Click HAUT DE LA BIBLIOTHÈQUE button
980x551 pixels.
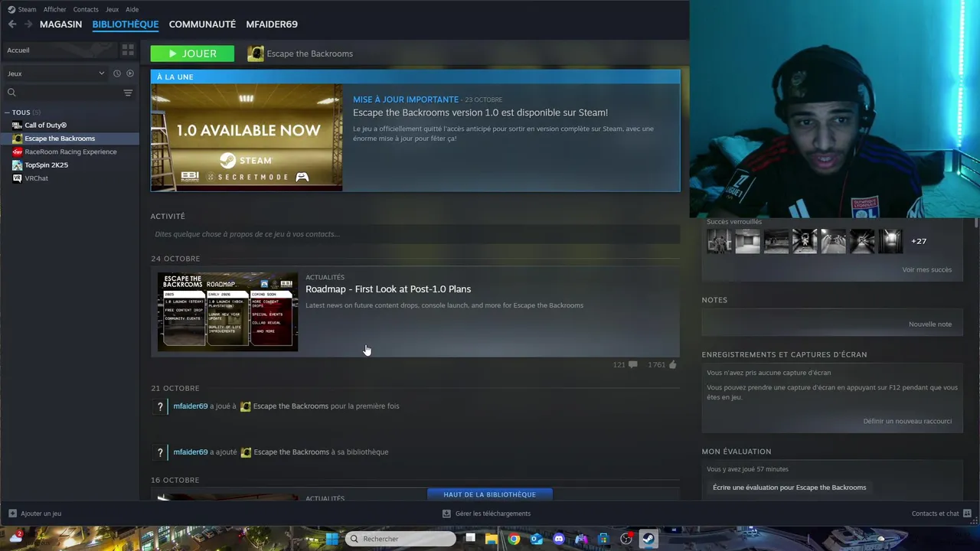pos(490,494)
